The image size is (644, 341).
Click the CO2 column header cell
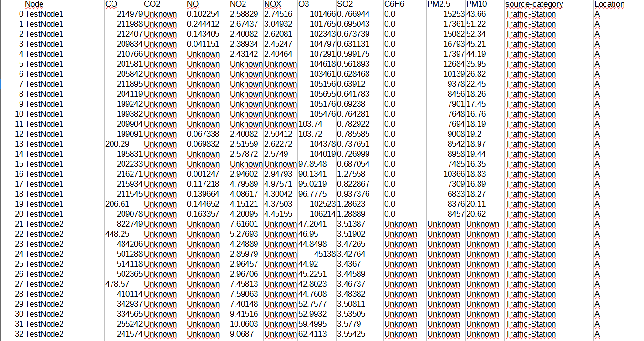[x=164, y=4]
